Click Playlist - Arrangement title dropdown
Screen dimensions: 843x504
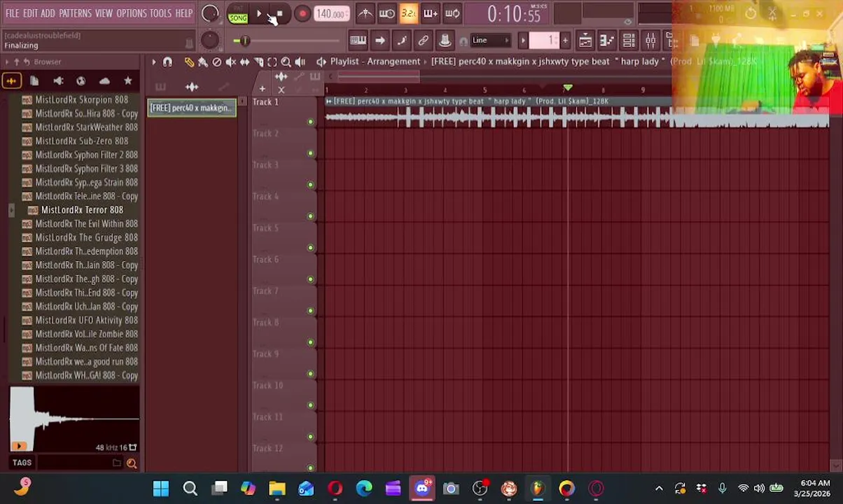tap(375, 62)
